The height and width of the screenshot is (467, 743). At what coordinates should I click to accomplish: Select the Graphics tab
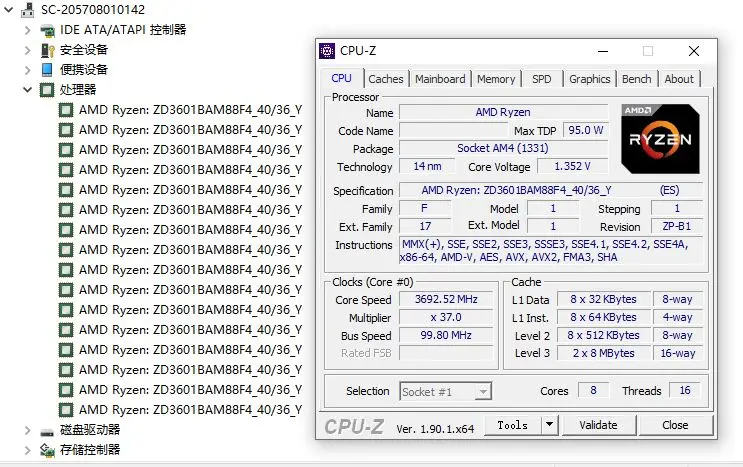(x=590, y=79)
